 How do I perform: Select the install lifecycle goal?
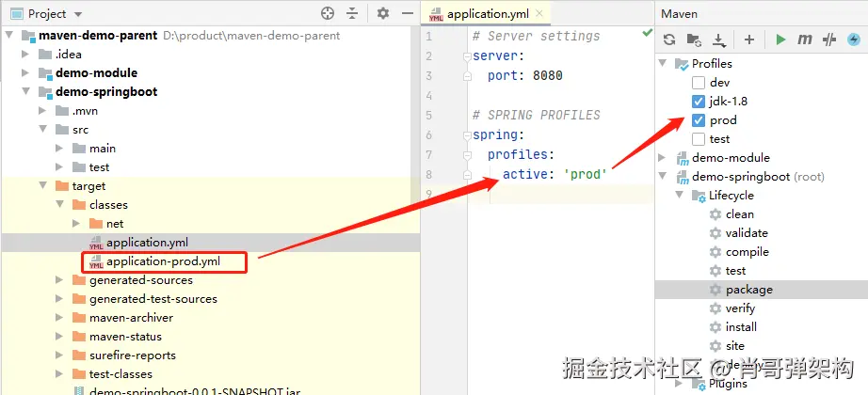pos(741,327)
